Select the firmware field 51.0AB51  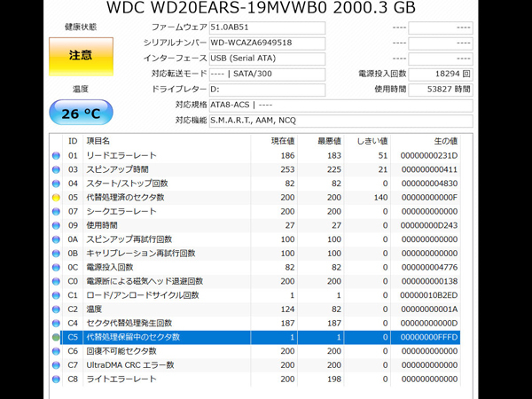[x=267, y=27]
